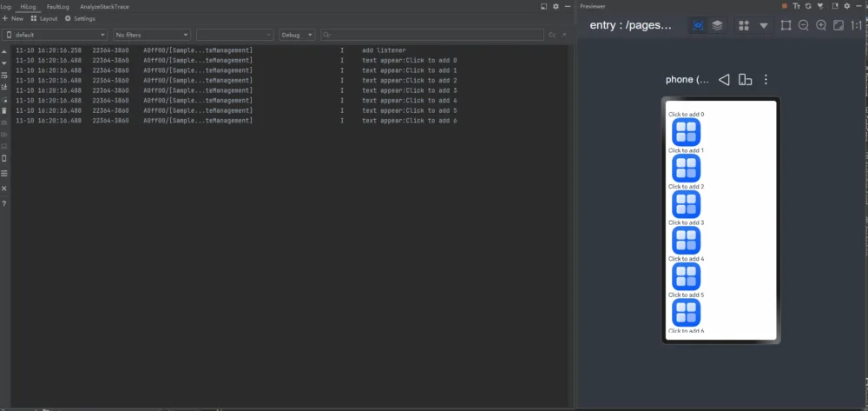Click the X icon in log sidebar
Image resolution: width=868 pixels, height=411 pixels.
click(x=4, y=189)
